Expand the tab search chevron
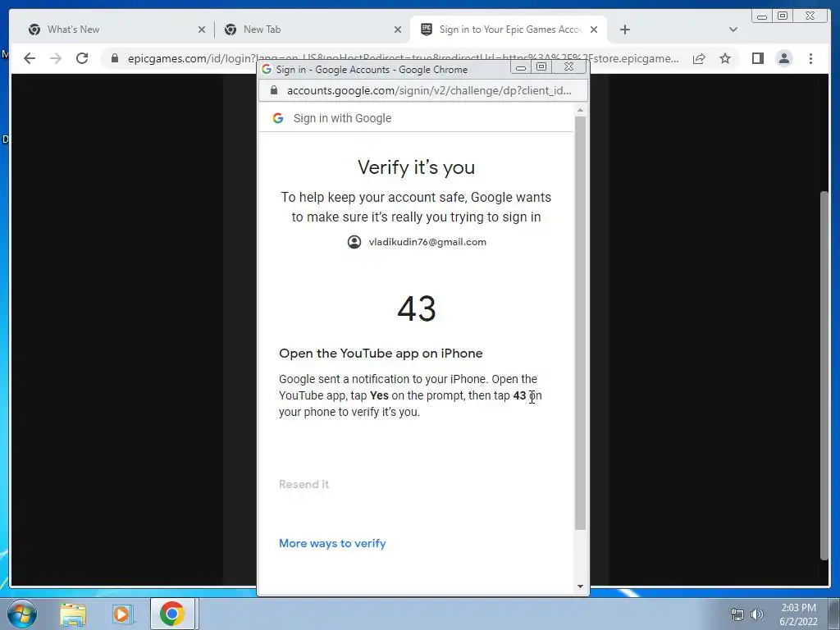This screenshot has width=840, height=630. click(733, 30)
